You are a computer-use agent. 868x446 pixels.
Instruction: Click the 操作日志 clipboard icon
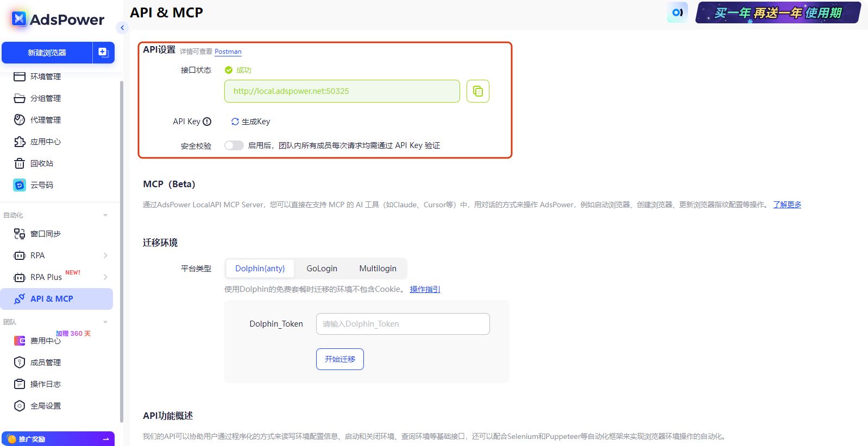(20, 384)
